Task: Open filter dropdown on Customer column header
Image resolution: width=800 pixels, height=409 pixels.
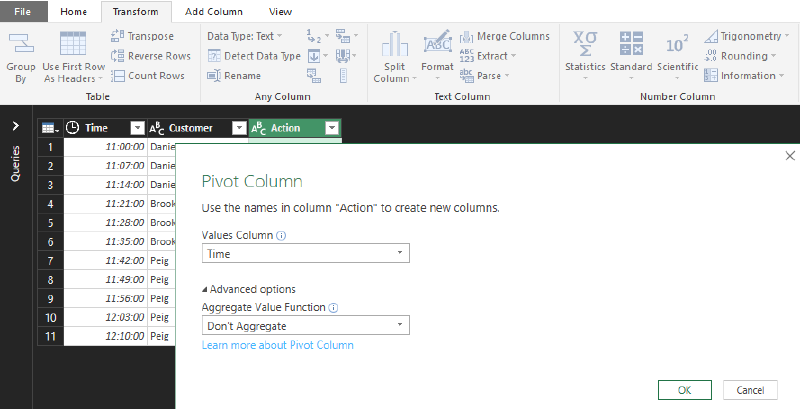Action: (x=239, y=128)
